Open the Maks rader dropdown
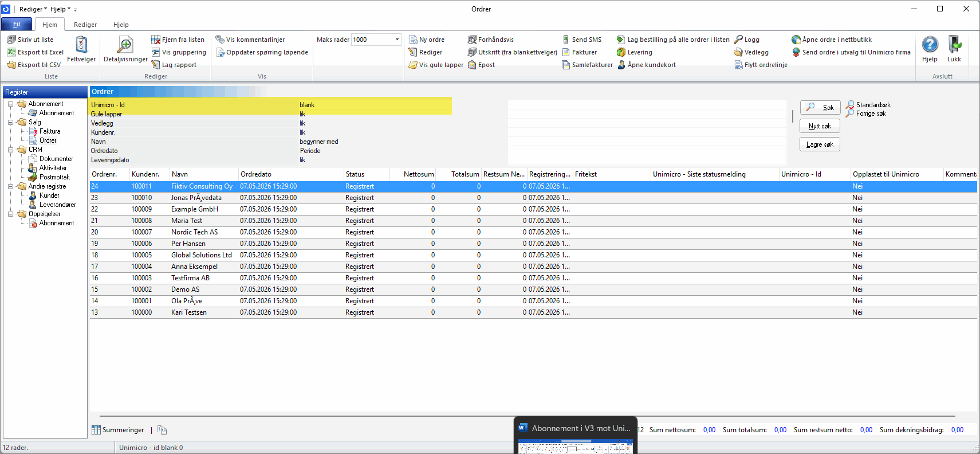This screenshot has width=980, height=454. coord(397,40)
